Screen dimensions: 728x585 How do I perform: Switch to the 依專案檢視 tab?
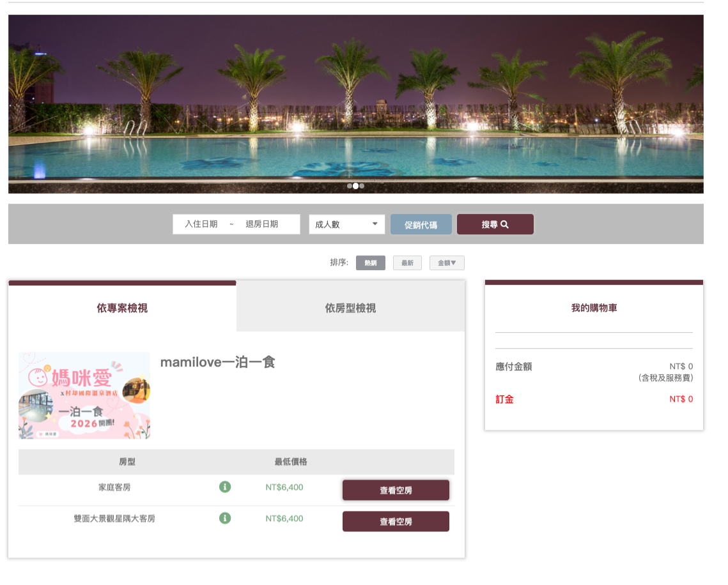pyautogui.click(x=122, y=308)
